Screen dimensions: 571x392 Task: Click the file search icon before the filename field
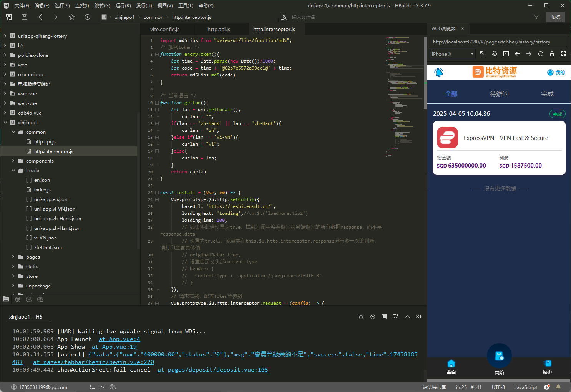[x=284, y=17]
